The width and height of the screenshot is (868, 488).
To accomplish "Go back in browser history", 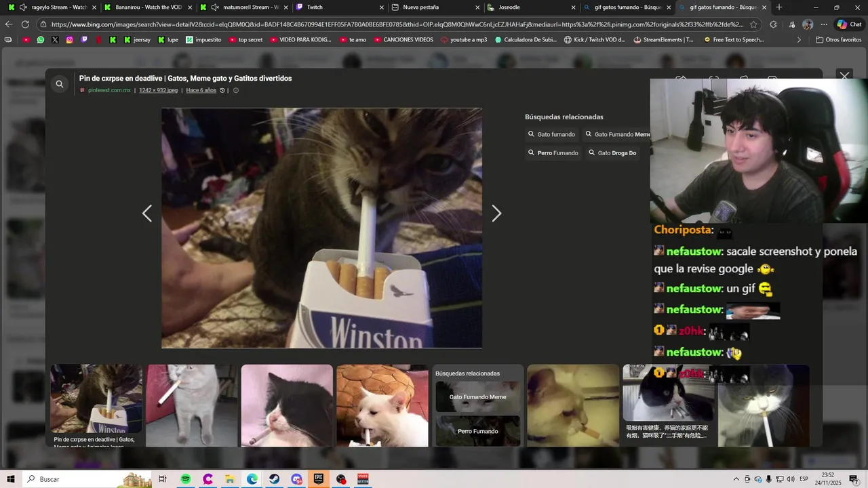I will pyautogui.click(x=9, y=24).
